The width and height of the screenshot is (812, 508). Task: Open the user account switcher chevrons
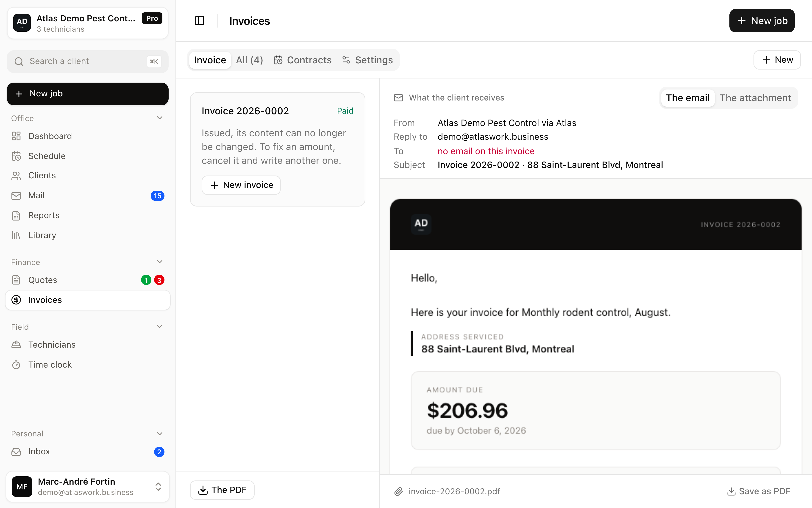point(158,486)
